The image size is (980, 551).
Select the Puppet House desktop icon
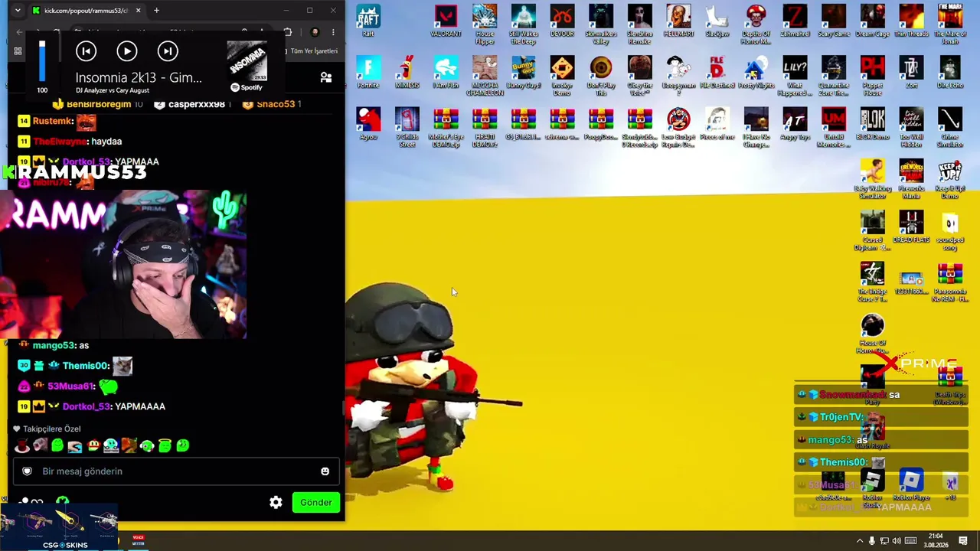coord(872,76)
